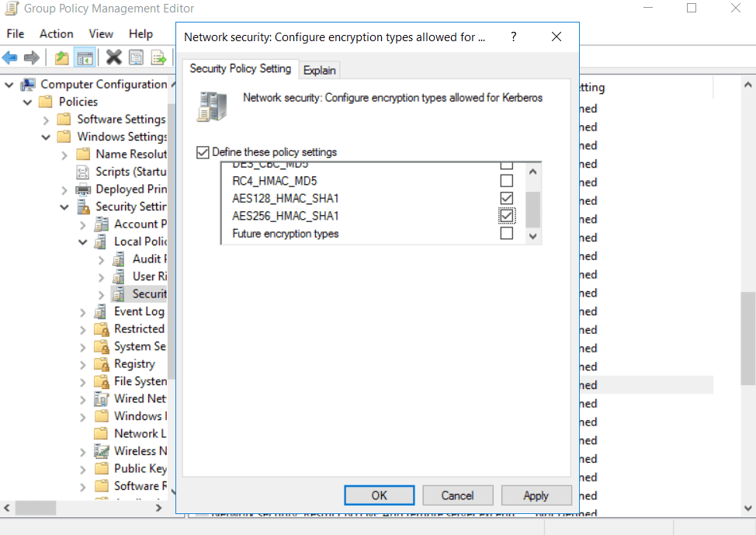Click the Up one level folder icon

click(x=62, y=58)
